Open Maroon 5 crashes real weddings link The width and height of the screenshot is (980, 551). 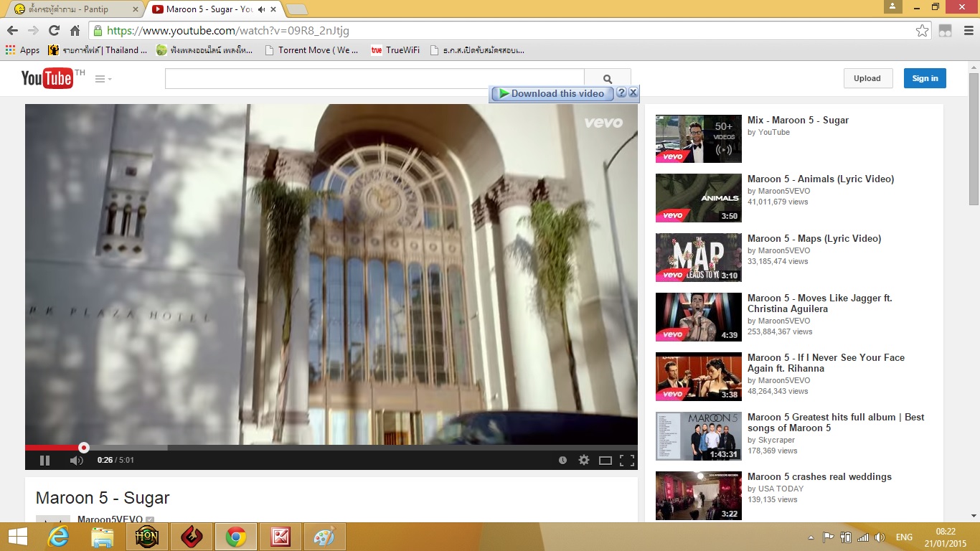[x=819, y=477]
